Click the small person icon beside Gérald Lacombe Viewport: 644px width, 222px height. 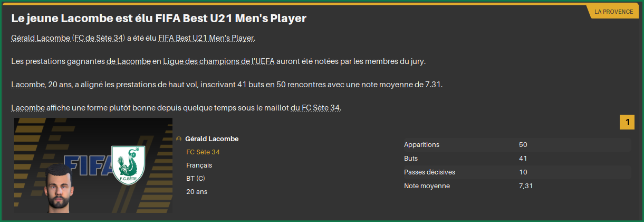point(179,139)
